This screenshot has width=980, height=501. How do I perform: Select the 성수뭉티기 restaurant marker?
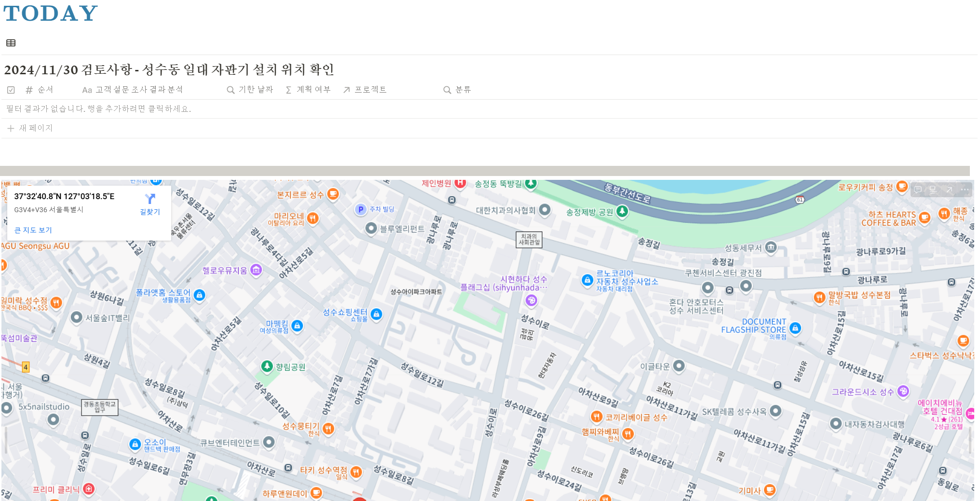point(328,428)
